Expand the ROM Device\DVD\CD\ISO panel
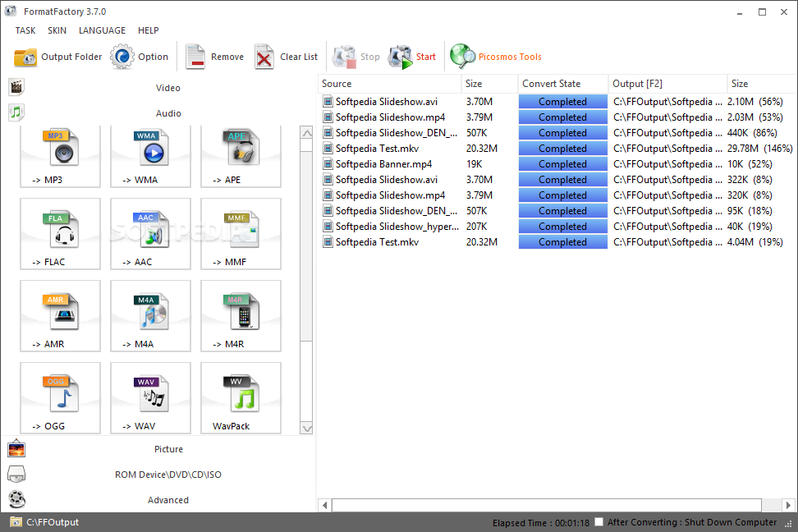Viewport: 798px width, 532px height. [x=168, y=475]
